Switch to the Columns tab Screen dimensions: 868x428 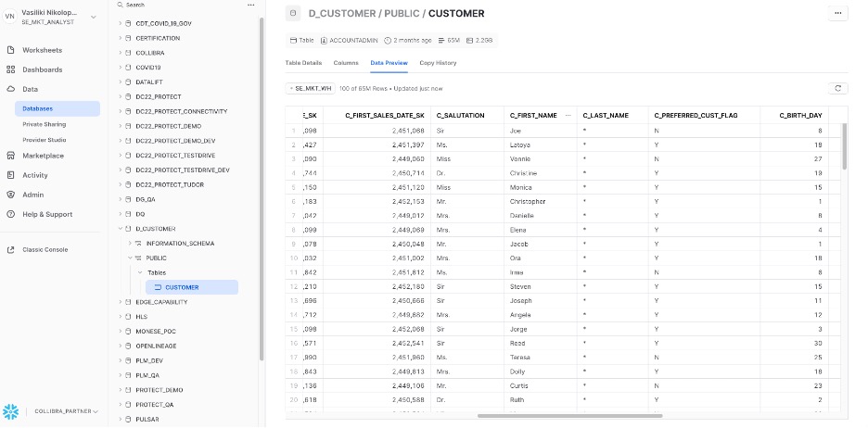click(x=346, y=63)
